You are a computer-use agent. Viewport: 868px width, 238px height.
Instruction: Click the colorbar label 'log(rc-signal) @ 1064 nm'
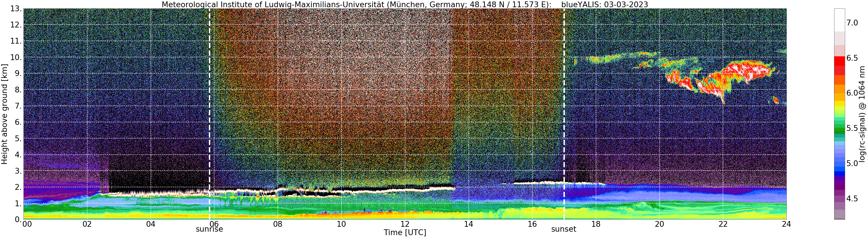[x=862, y=114]
